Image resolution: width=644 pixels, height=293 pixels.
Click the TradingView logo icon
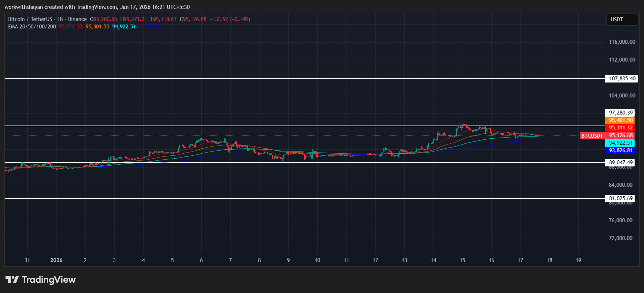(x=12, y=280)
